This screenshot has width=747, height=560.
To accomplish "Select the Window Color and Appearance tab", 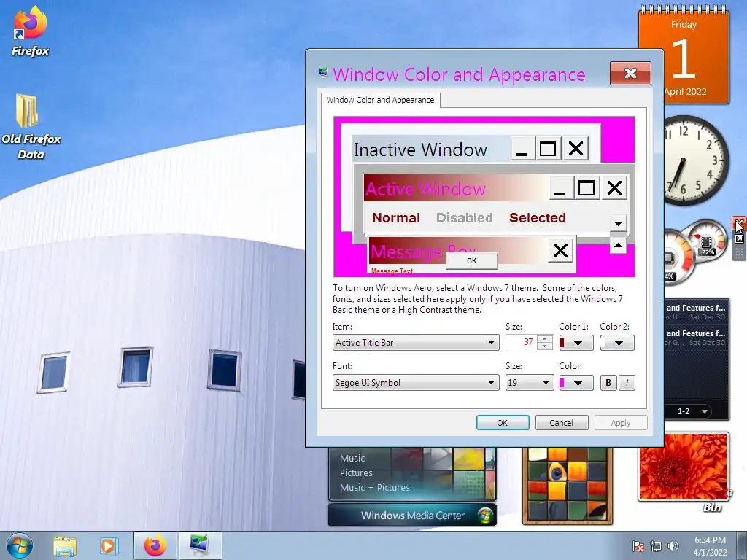I will point(380,100).
